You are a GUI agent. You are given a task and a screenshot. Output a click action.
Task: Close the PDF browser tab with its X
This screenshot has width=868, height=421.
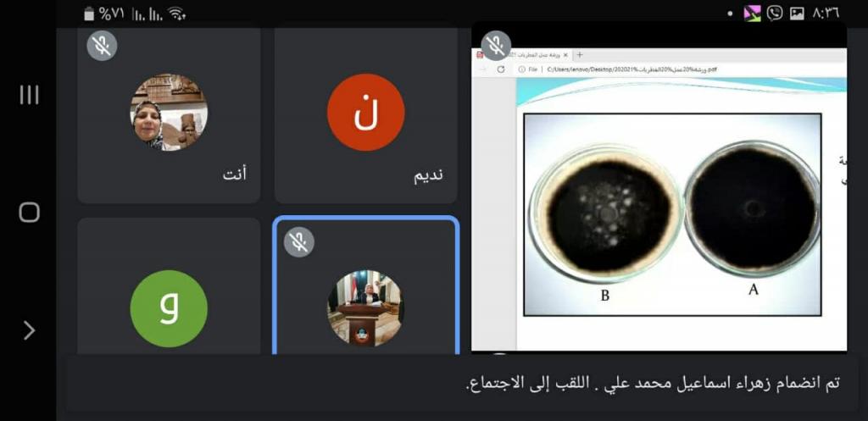(565, 55)
